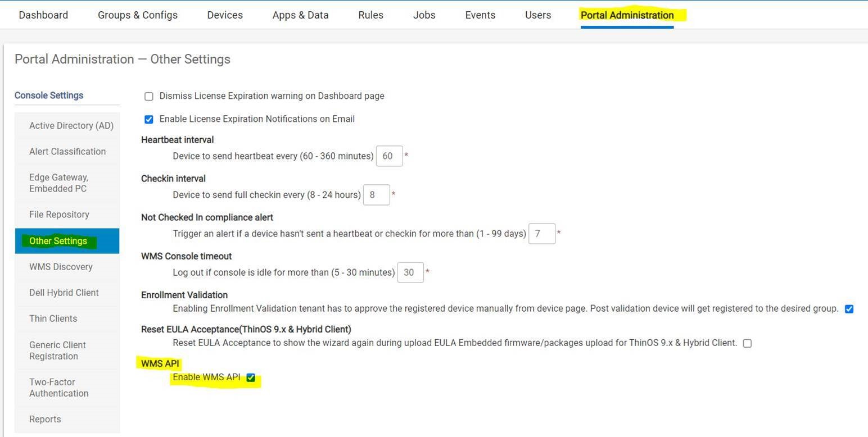Switch to the Devices tab
The height and width of the screenshot is (437, 868).
click(x=225, y=15)
